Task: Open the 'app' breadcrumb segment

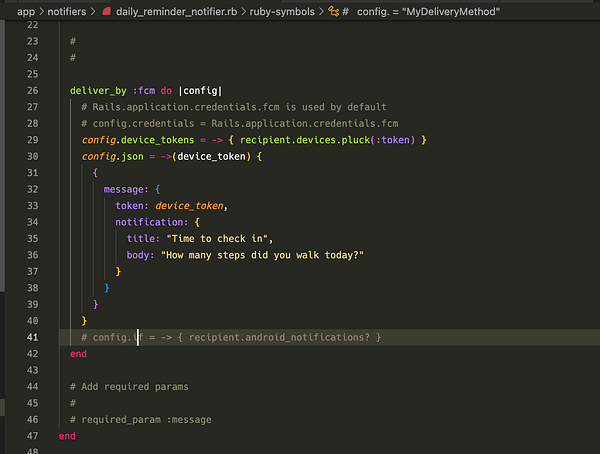Action: (26, 12)
